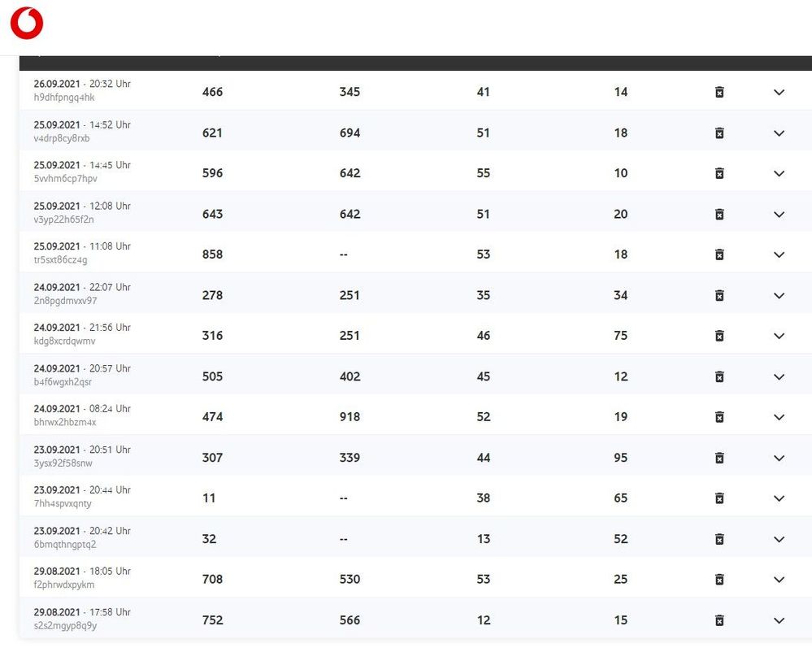Delete the bhrwx2hbzm4x test entry
The width and height of the screenshot is (812, 661).
[719, 418]
